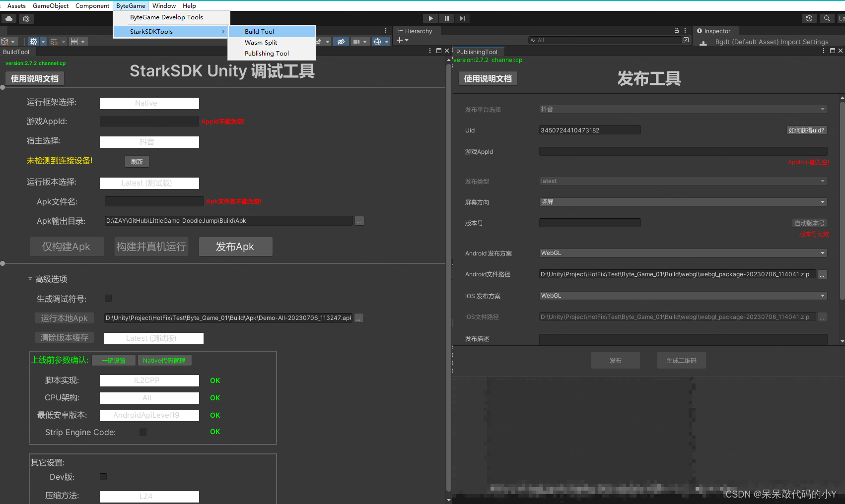Open gizmos dropdown arrow
This screenshot has width=845, height=504.
click(387, 42)
